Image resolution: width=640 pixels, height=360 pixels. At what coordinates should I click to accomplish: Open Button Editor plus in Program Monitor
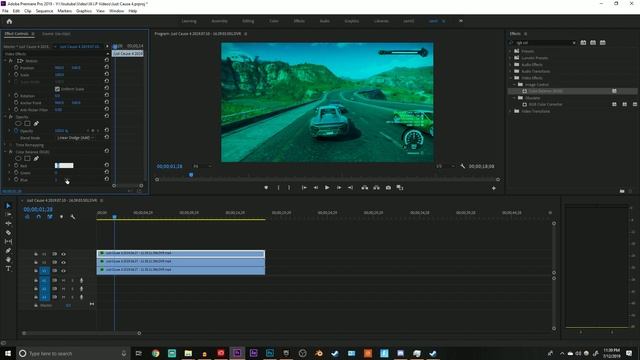pos(494,188)
